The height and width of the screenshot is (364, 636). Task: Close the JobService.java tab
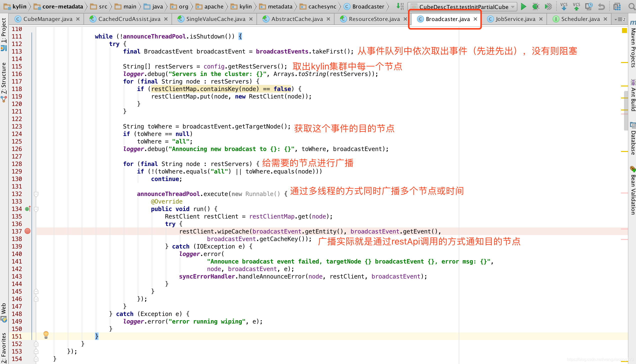point(541,19)
